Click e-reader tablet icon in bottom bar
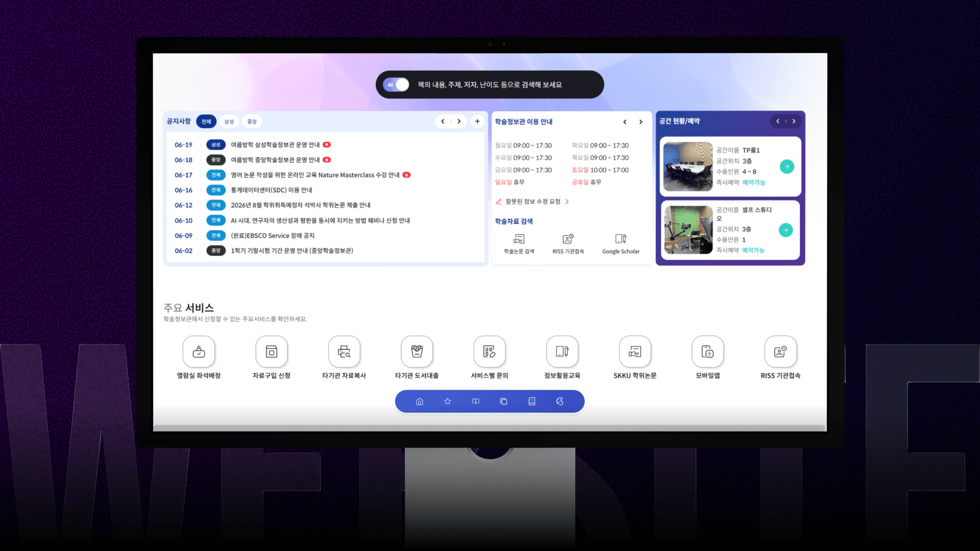 [532, 402]
